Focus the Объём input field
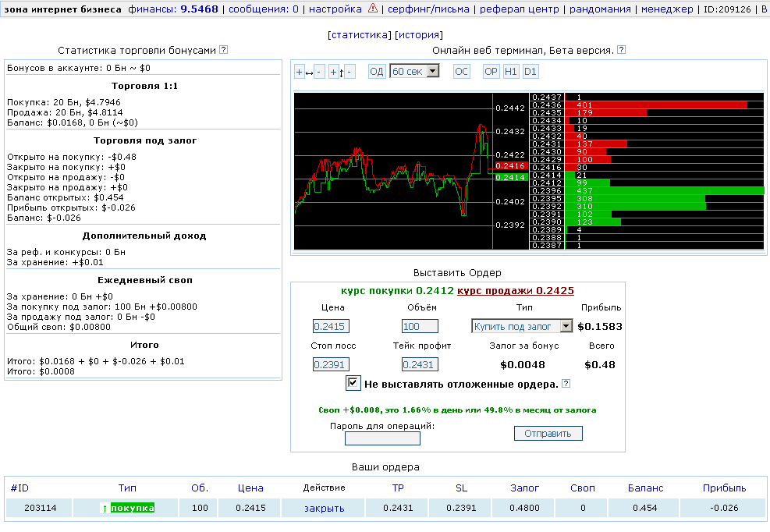The height and width of the screenshot is (532, 770). pos(420,326)
